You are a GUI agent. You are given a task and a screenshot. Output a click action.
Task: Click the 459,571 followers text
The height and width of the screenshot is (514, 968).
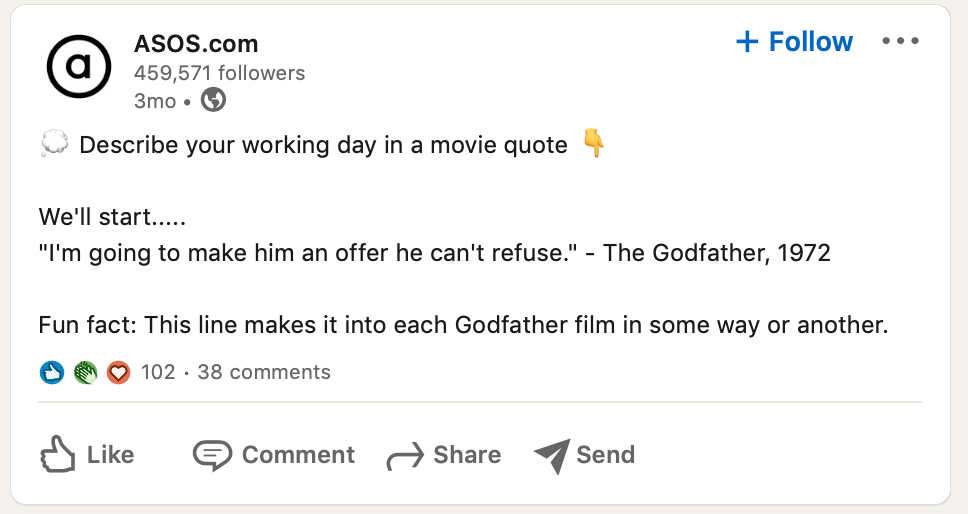point(220,73)
